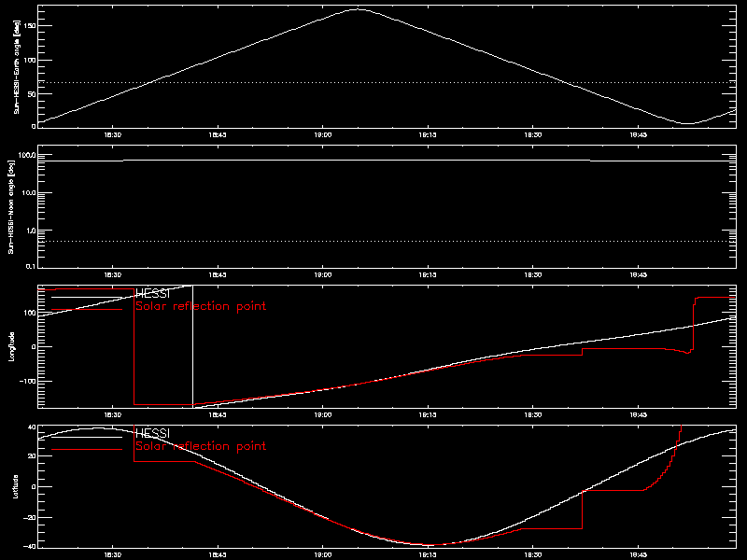The height and width of the screenshot is (560, 747).
Task: Click the 100 tick on Longitude axis
Action: (30, 313)
